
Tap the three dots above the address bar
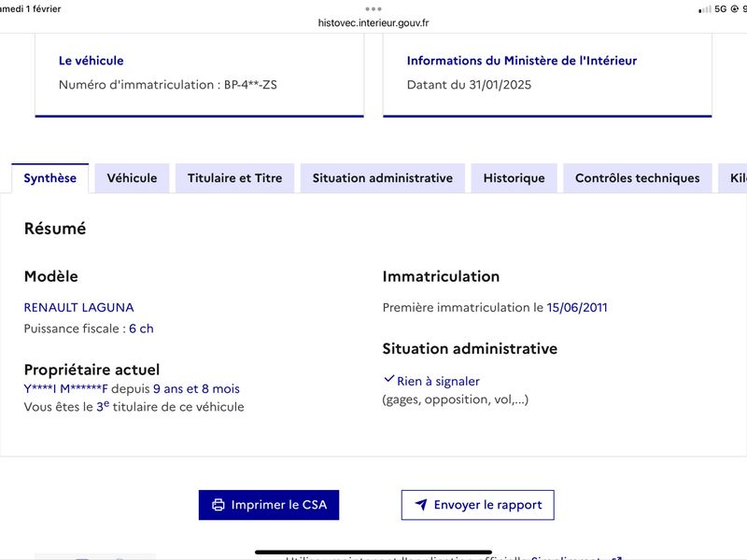[x=373, y=8]
